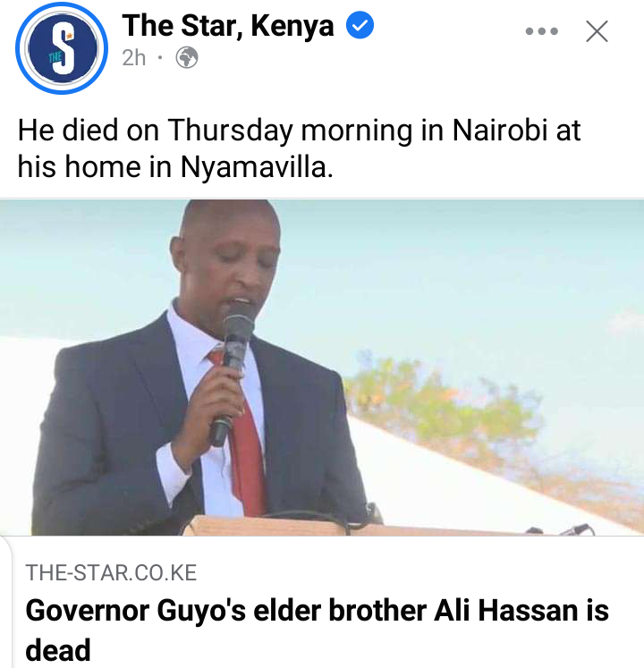644x668 pixels.
Task: Open The Star profile picture
Action: [62, 48]
